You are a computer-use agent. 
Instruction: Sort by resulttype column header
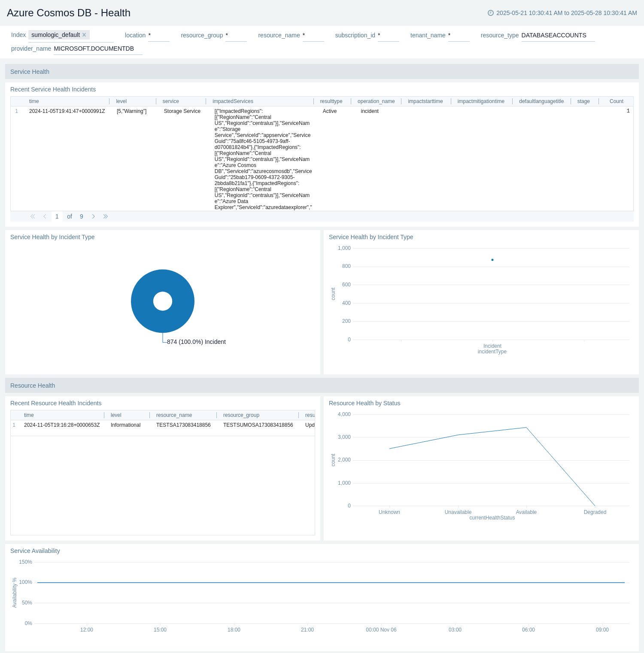pyautogui.click(x=331, y=101)
